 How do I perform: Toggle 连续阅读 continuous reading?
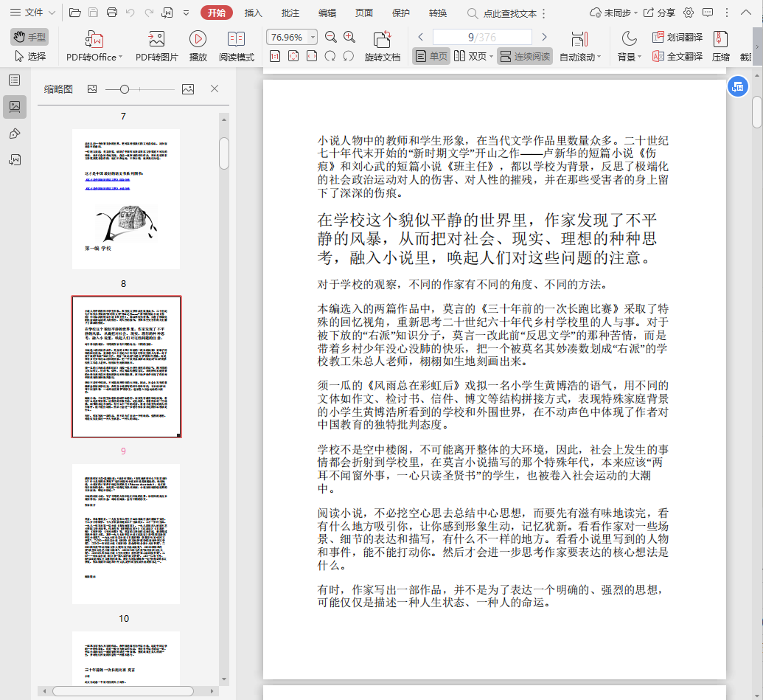coord(525,56)
